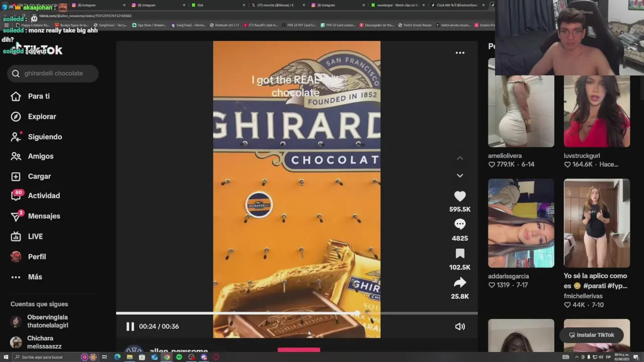
Task: Open Mensajes inbox with 3 badge
Action: click(x=35, y=216)
